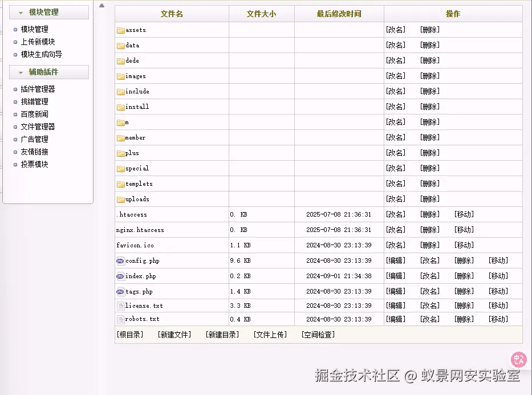
Task: Click the nginx.htaccess file name
Action: click(140, 230)
